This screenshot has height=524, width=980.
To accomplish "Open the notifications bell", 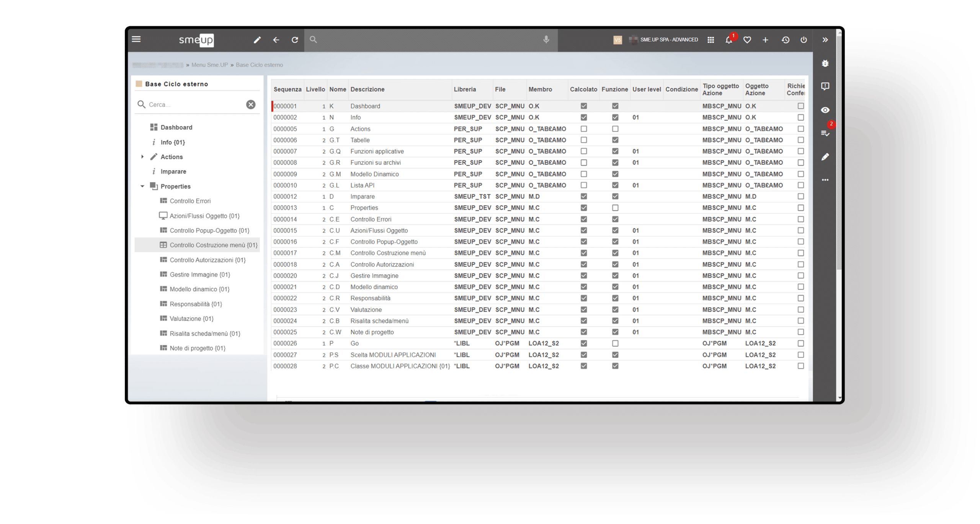I will point(728,40).
